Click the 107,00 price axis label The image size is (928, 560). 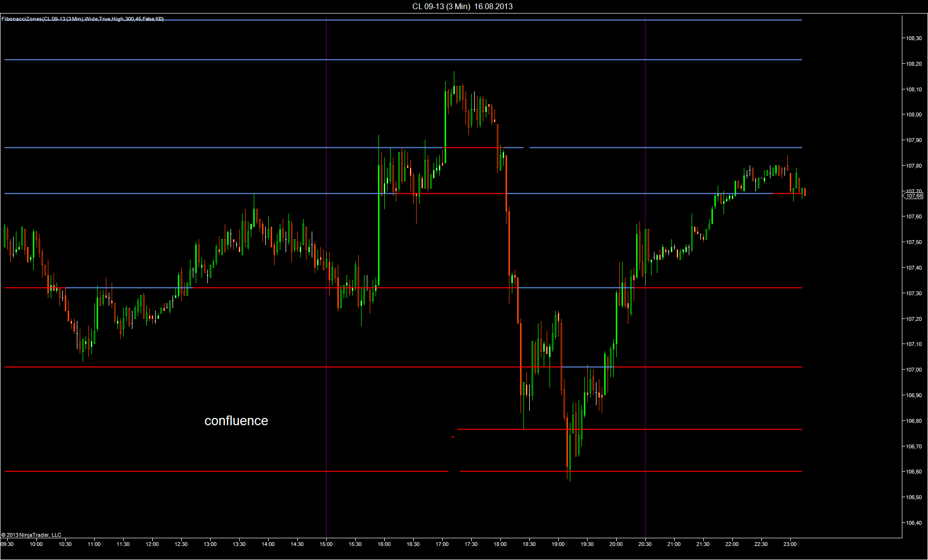(x=913, y=370)
